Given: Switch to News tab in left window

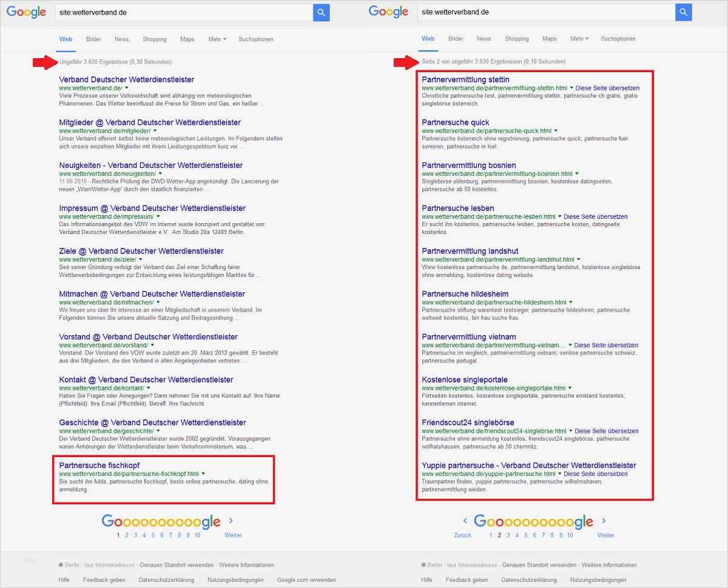Looking at the screenshot, I should coord(121,39).
